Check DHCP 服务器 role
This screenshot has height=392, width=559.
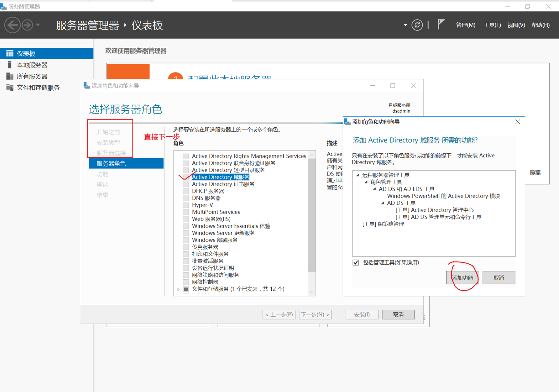[x=186, y=191]
